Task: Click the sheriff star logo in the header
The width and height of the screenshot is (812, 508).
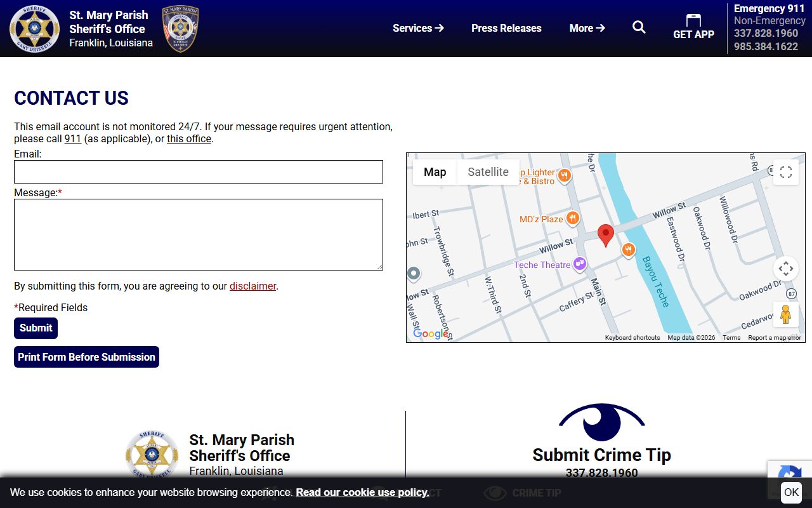Action: (x=34, y=29)
